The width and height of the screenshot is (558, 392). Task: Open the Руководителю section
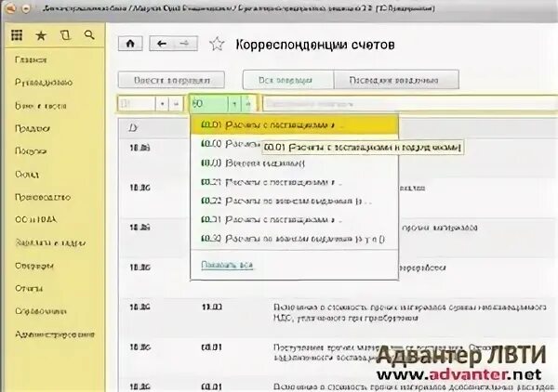44,83
